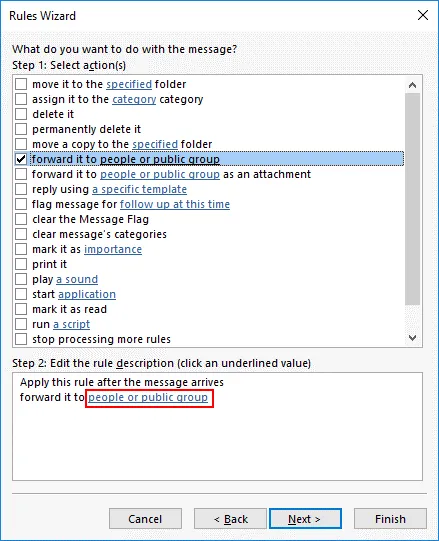Check the 'delete it' action checkbox
The width and height of the screenshot is (439, 541).
[x=21, y=114]
